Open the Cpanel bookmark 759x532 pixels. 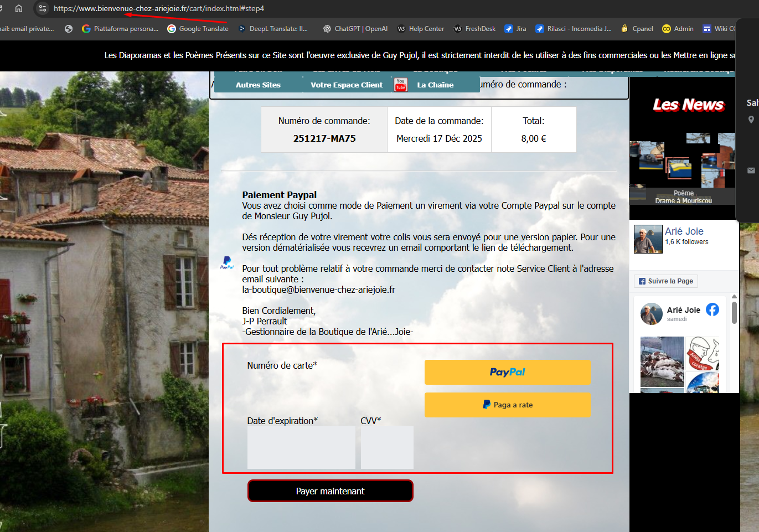(x=637, y=29)
